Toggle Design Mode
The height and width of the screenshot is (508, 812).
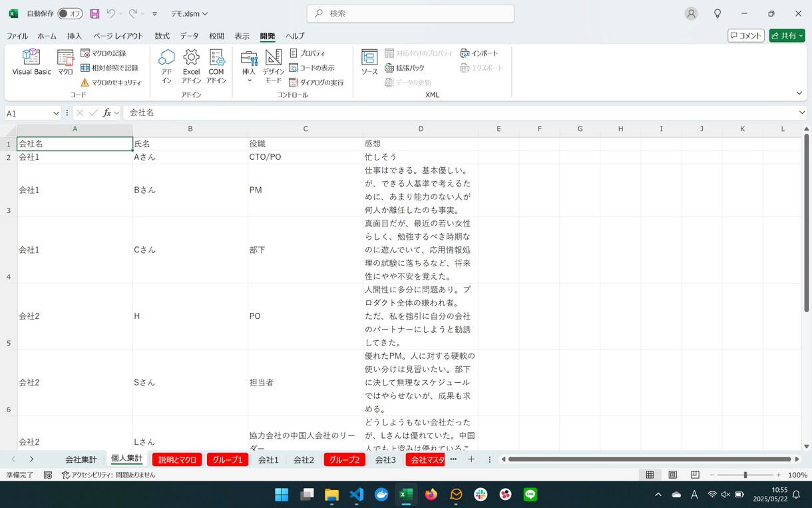274,67
